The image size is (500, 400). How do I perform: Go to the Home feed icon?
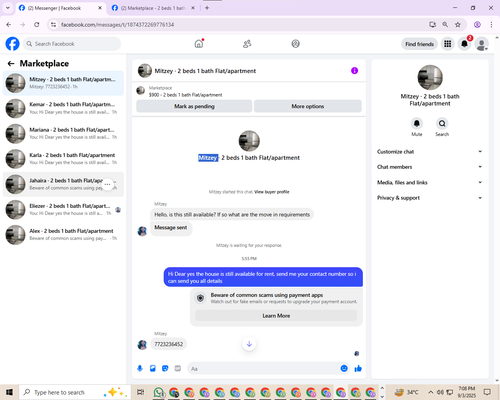pyautogui.click(x=199, y=44)
